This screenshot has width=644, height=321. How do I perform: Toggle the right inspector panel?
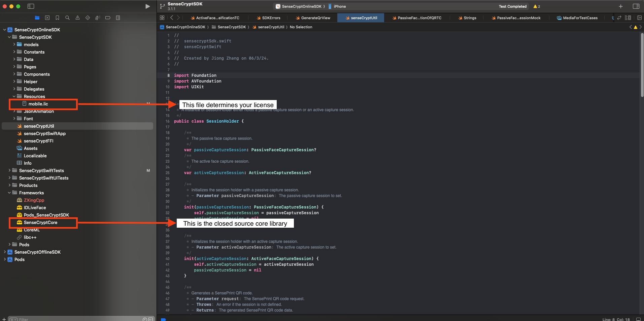(x=636, y=6)
